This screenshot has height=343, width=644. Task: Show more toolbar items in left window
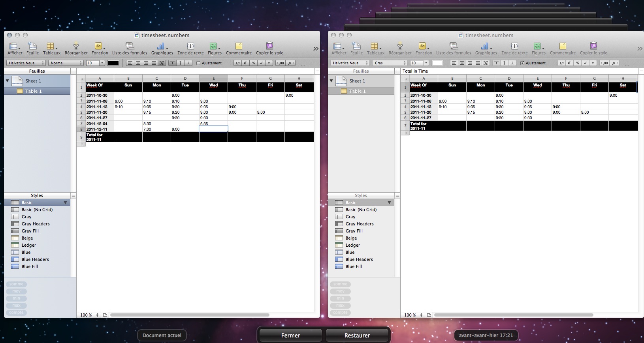tap(316, 49)
